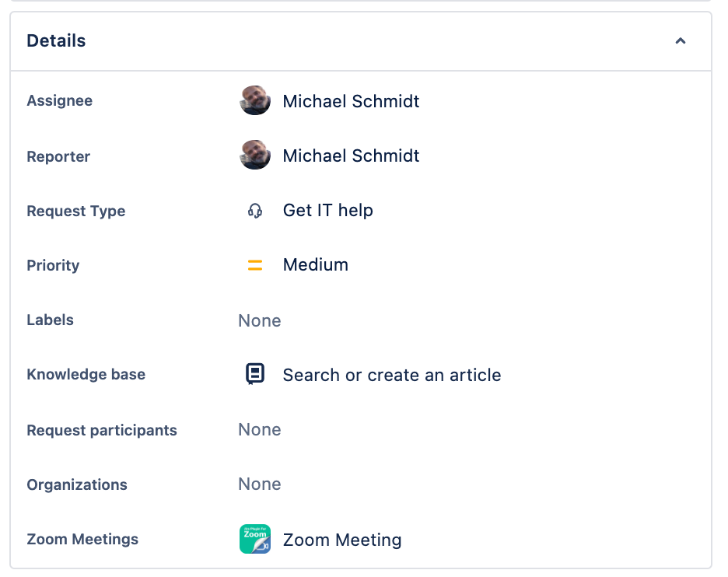Click the green Zoom plugin icon
The width and height of the screenshot is (728, 577).
pos(255,539)
